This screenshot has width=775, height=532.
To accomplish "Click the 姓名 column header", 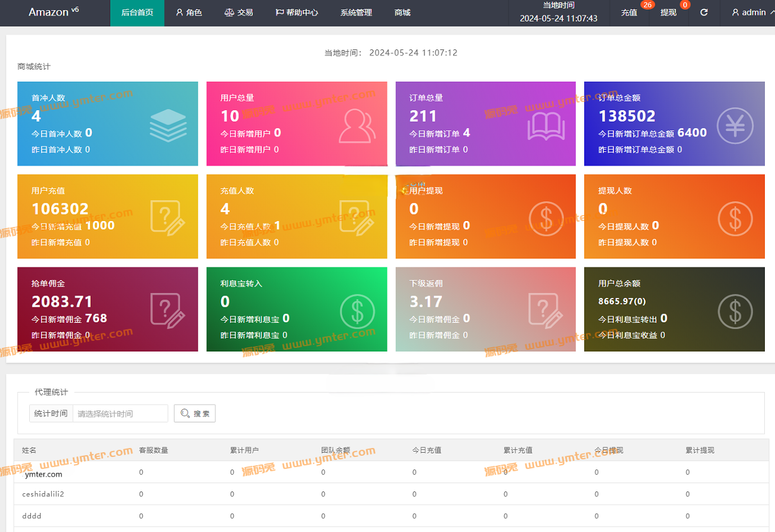I will point(29,450).
